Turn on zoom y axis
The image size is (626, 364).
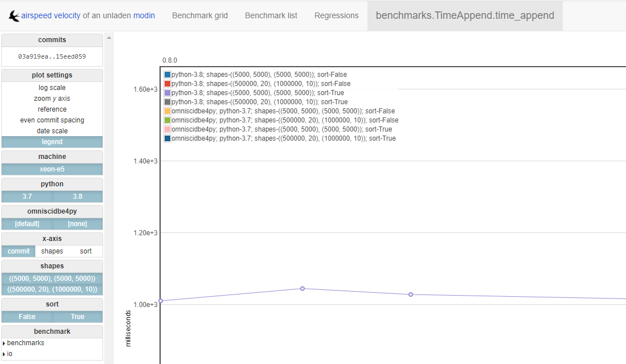(x=52, y=98)
